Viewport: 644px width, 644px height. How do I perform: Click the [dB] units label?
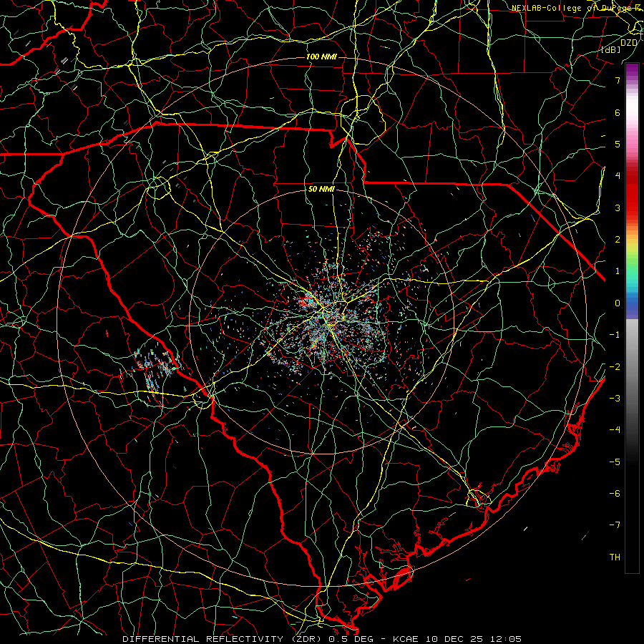[x=611, y=49]
